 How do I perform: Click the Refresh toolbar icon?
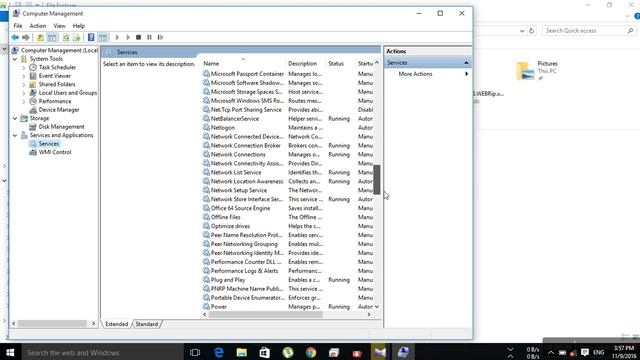tap(66, 38)
